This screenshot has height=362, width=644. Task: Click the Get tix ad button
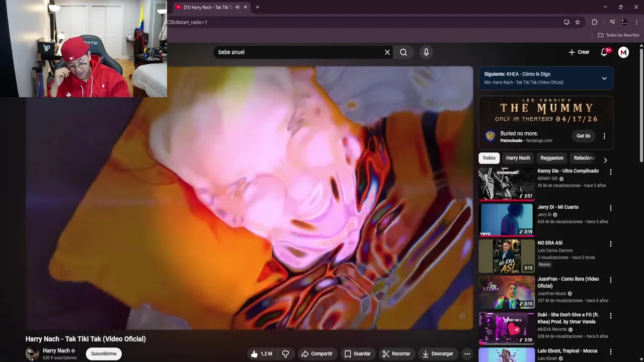click(x=584, y=136)
